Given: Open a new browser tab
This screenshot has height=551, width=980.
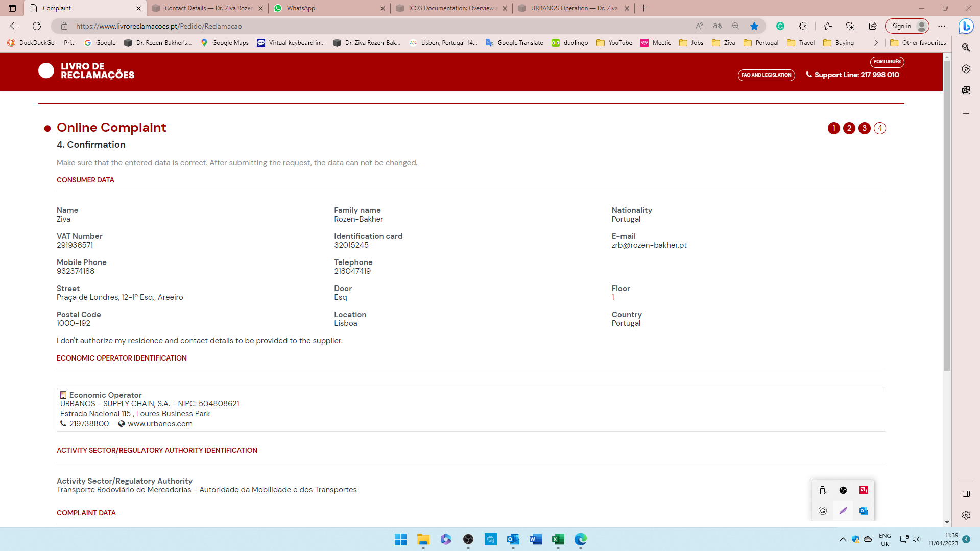Looking at the screenshot, I should coord(644,8).
